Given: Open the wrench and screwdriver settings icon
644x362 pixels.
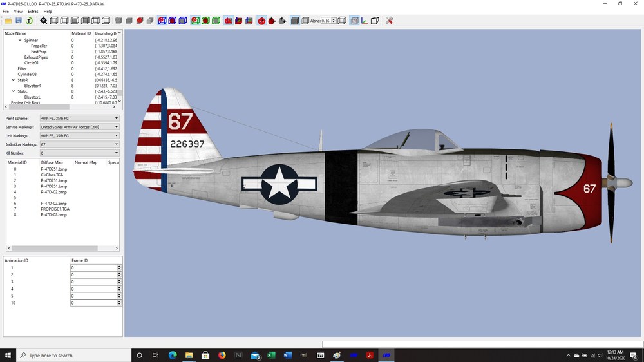Looking at the screenshot, I should (390, 21).
